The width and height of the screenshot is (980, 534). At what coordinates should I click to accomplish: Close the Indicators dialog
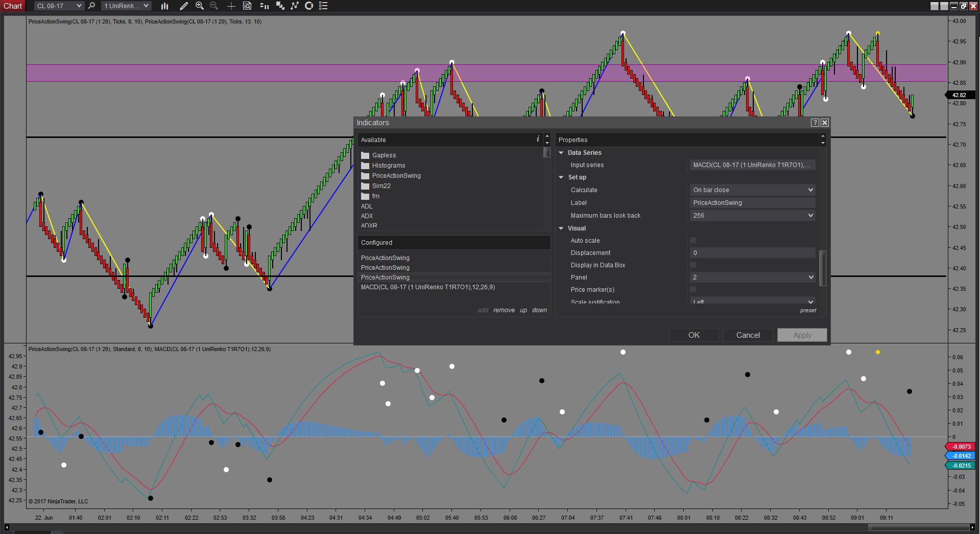pos(825,123)
